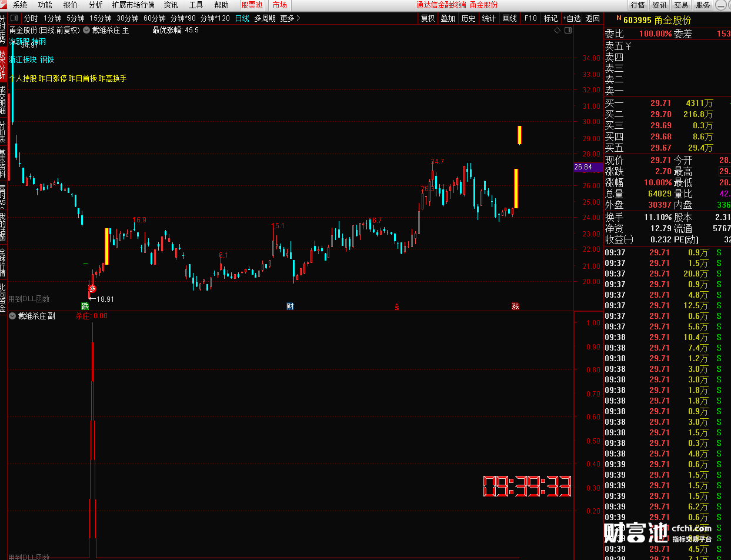Image resolution: width=731 pixels, height=560 pixels.
Task: Select the 60分钟 period
Action: (155, 18)
